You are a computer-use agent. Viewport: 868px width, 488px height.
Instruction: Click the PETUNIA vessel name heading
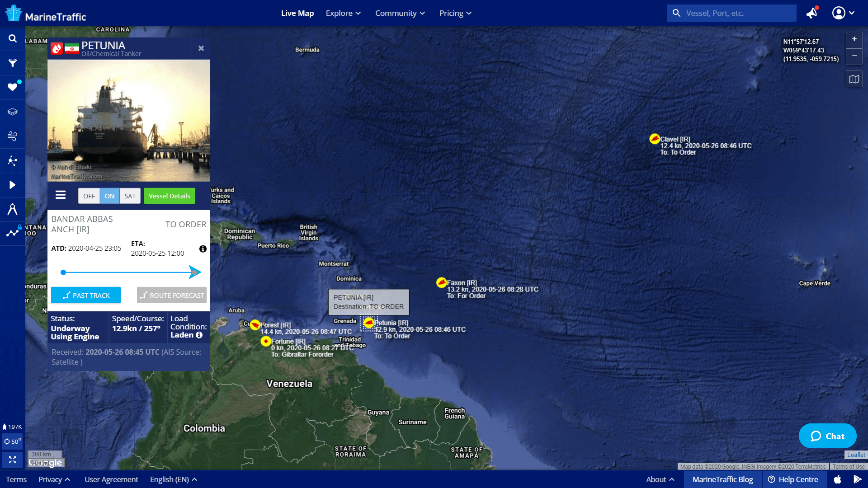(x=103, y=46)
